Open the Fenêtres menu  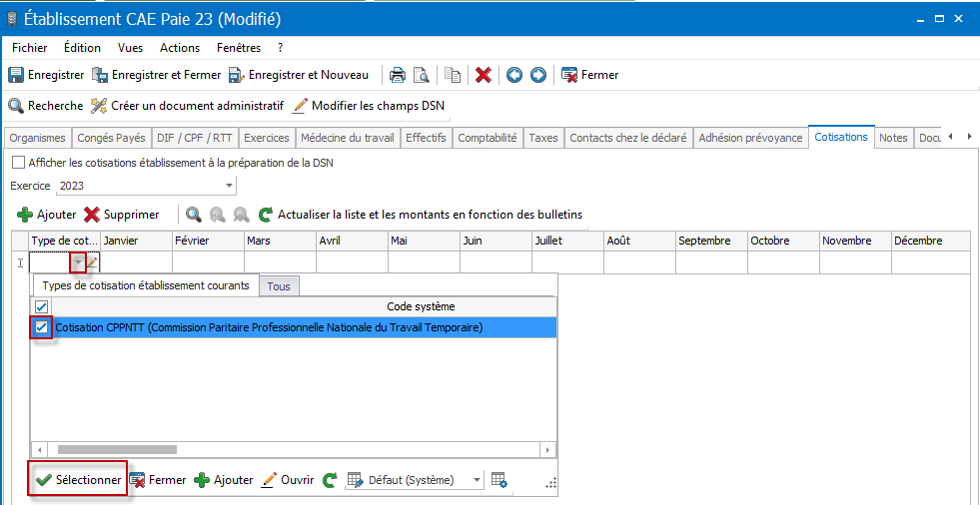click(240, 48)
